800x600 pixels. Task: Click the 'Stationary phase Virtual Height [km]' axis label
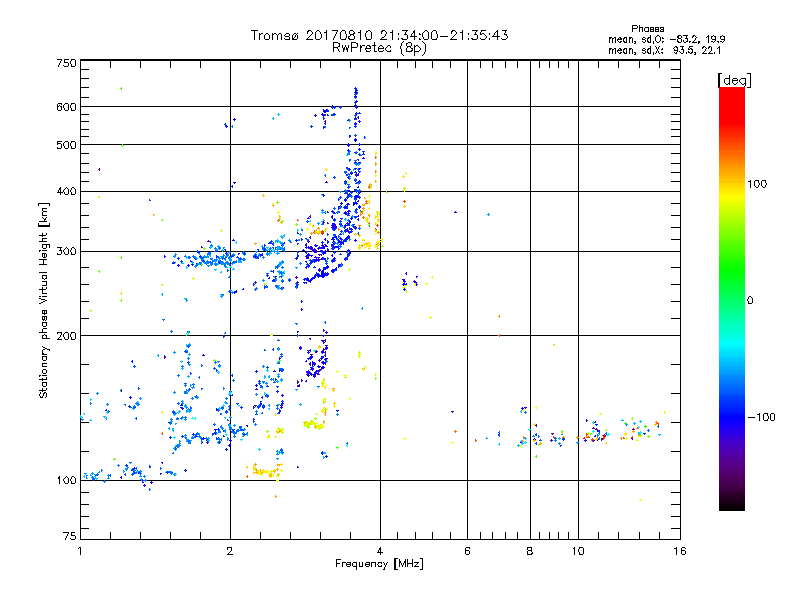pos(44,301)
